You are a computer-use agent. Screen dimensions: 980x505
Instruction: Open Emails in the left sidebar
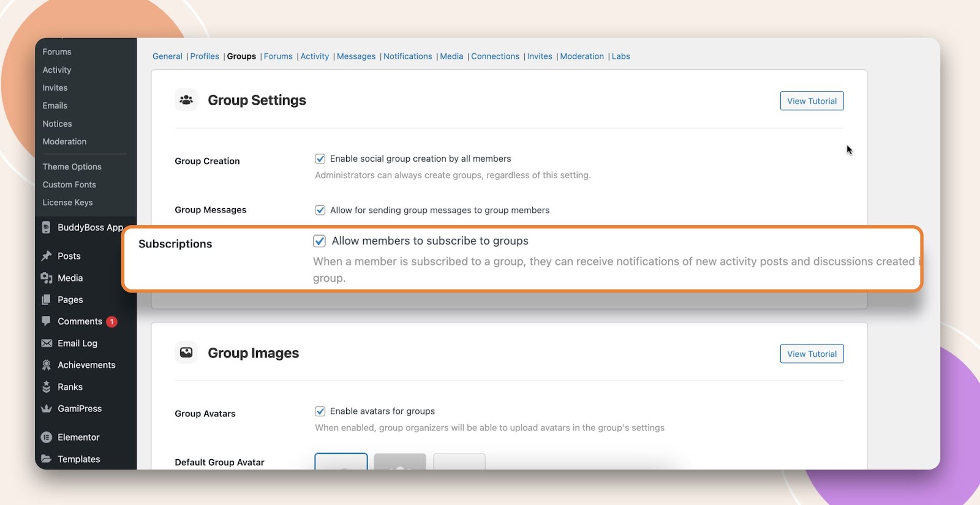(55, 105)
